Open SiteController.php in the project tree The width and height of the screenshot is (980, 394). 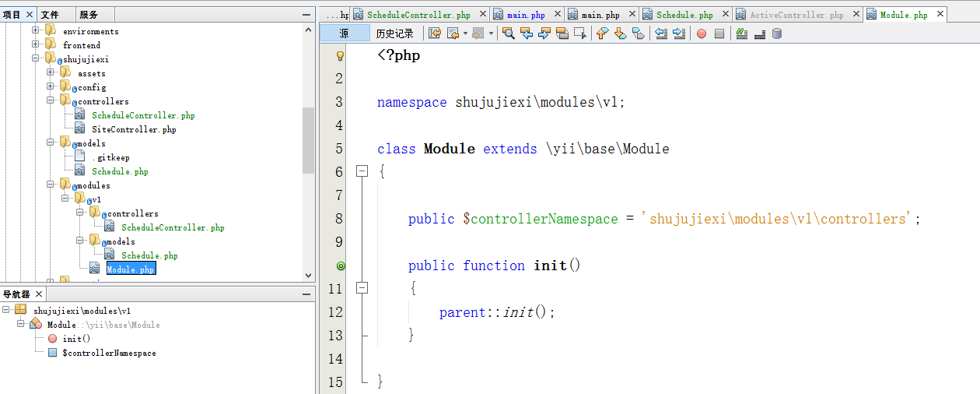click(x=134, y=129)
